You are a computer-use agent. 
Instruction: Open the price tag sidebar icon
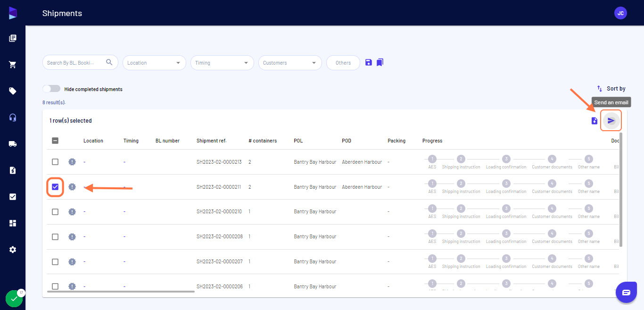pos(13,91)
